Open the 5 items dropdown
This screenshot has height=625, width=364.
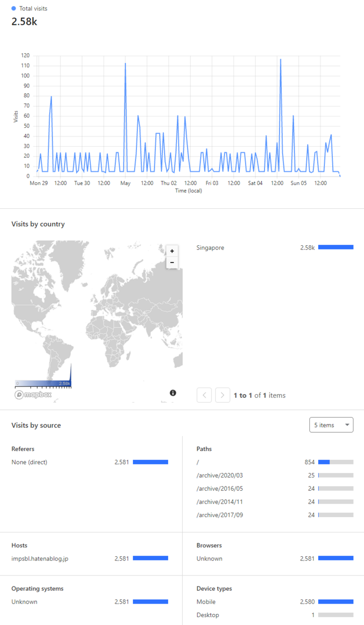coord(331,425)
